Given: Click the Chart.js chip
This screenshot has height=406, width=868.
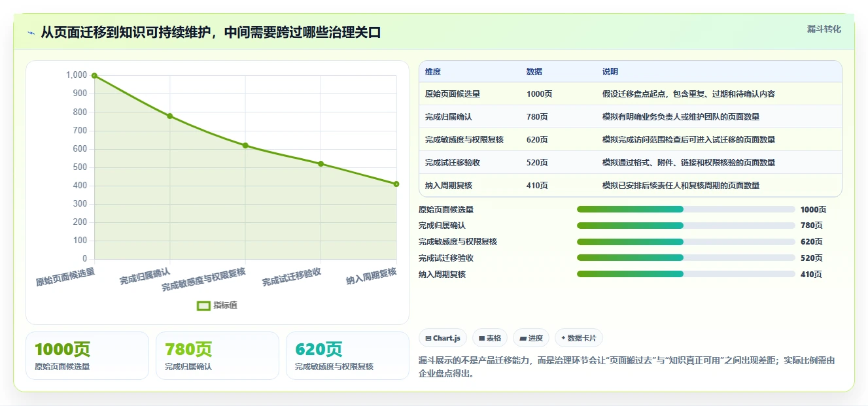Looking at the screenshot, I should point(443,338).
